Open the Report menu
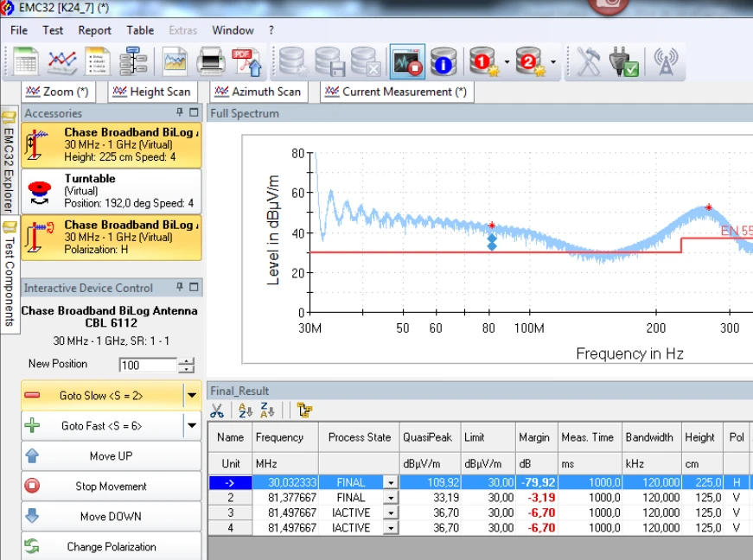 [94, 30]
